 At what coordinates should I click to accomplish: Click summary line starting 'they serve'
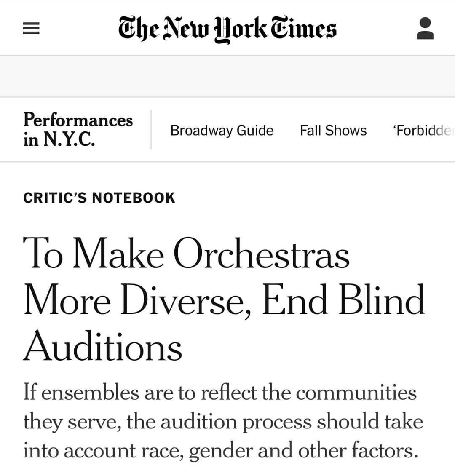tap(223, 421)
